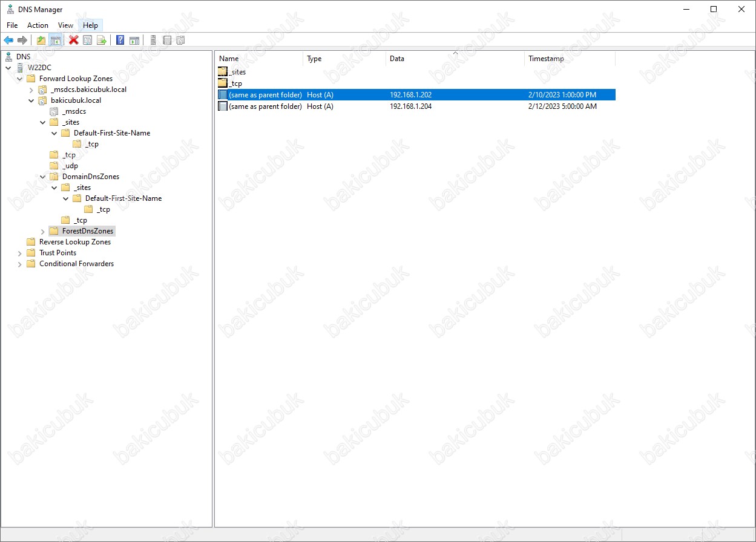Select the _udp tree item

point(70,166)
